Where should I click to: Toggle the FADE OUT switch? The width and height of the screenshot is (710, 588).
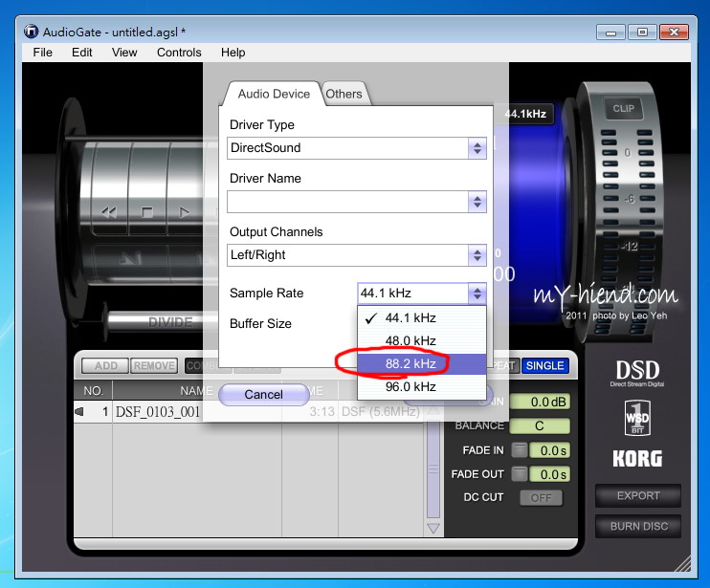click(520, 474)
